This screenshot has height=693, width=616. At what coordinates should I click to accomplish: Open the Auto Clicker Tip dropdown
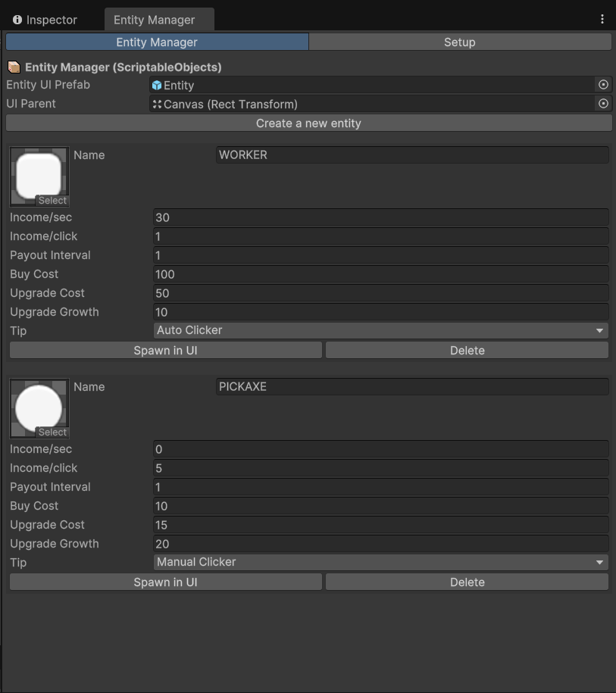(x=380, y=331)
